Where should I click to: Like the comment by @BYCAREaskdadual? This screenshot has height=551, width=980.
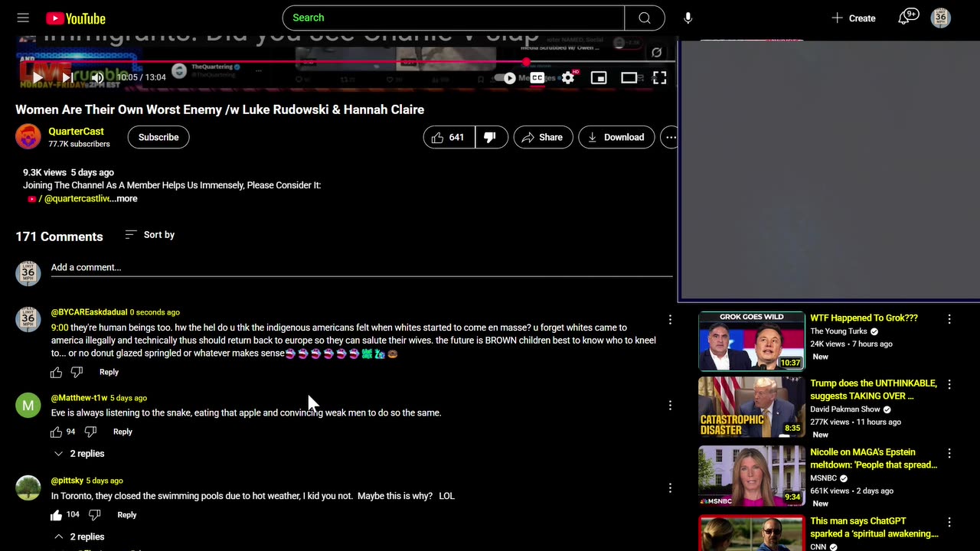click(x=56, y=372)
